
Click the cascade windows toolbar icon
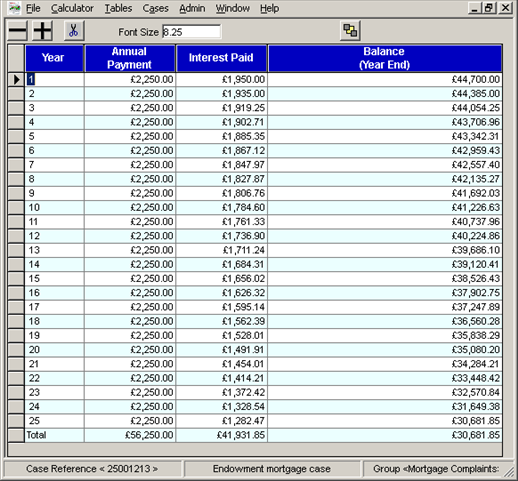(350, 31)
